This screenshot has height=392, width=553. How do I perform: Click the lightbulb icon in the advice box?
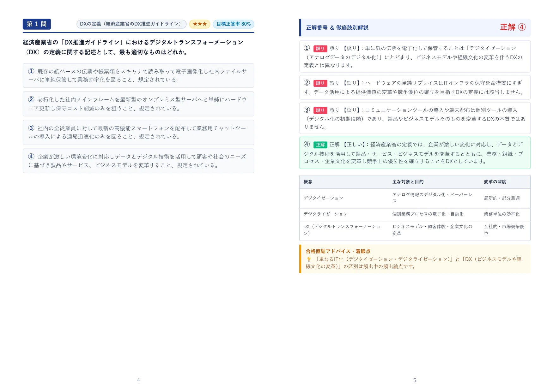pyautogui.click(x=309, y=259)
